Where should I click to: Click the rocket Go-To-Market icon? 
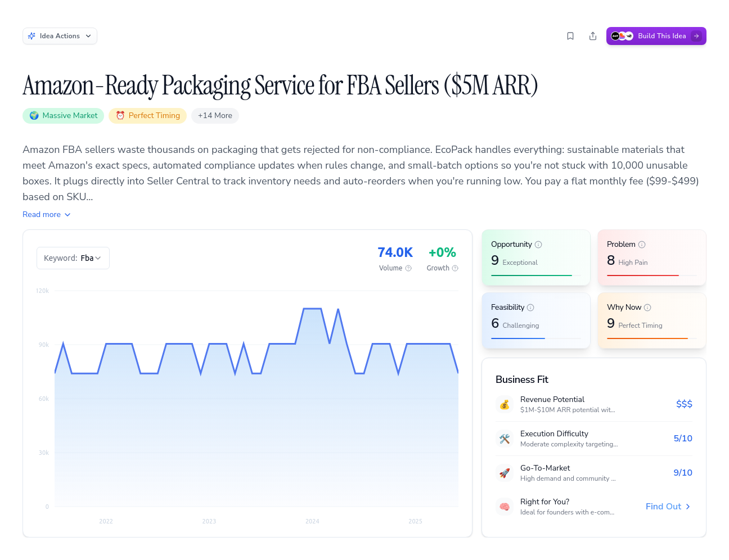point(505,473)
